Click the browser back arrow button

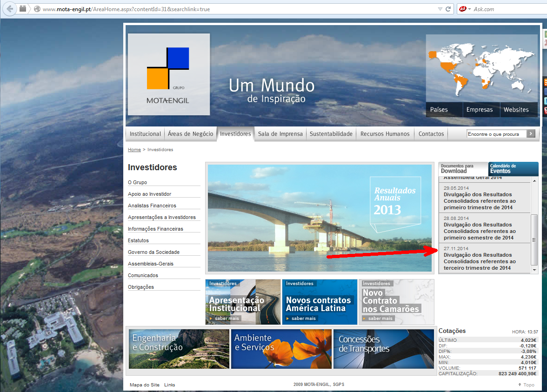10,9
